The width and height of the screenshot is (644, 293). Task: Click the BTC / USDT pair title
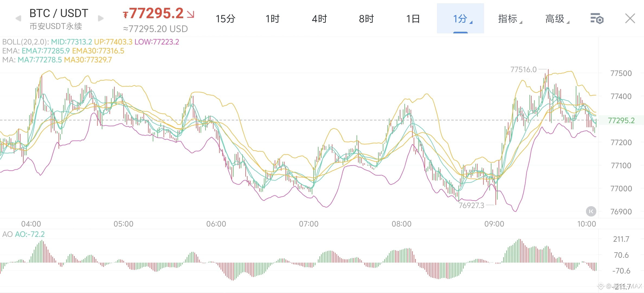(x=59, y=13)
